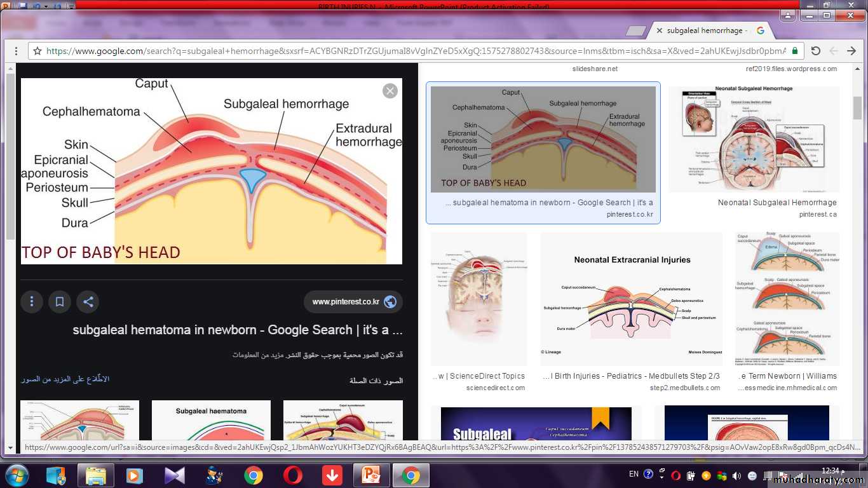This screenshot has height=488, width=868.
Task: Click the share icon in preview panel
Action: 88,302
